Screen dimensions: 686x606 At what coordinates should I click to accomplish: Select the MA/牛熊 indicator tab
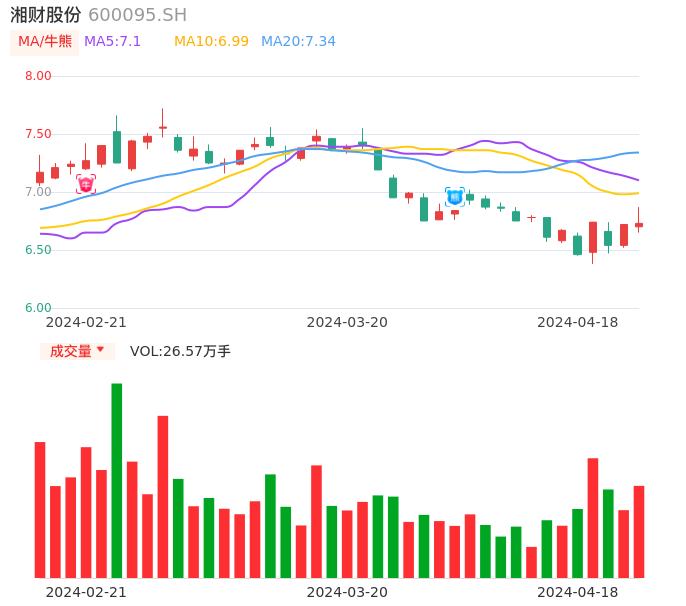pyautogui.click(x=45, y=42)
